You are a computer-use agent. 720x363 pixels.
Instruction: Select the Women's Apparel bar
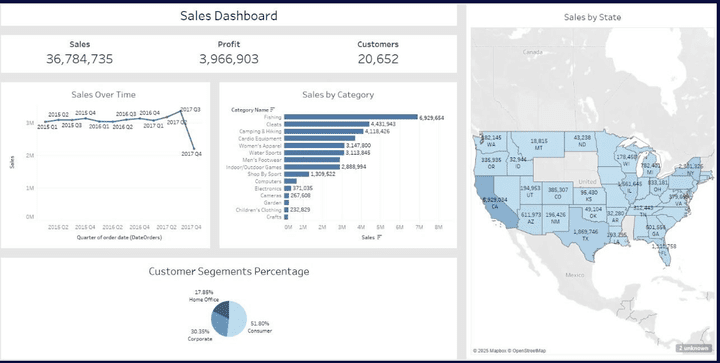(x=314, y=145)
